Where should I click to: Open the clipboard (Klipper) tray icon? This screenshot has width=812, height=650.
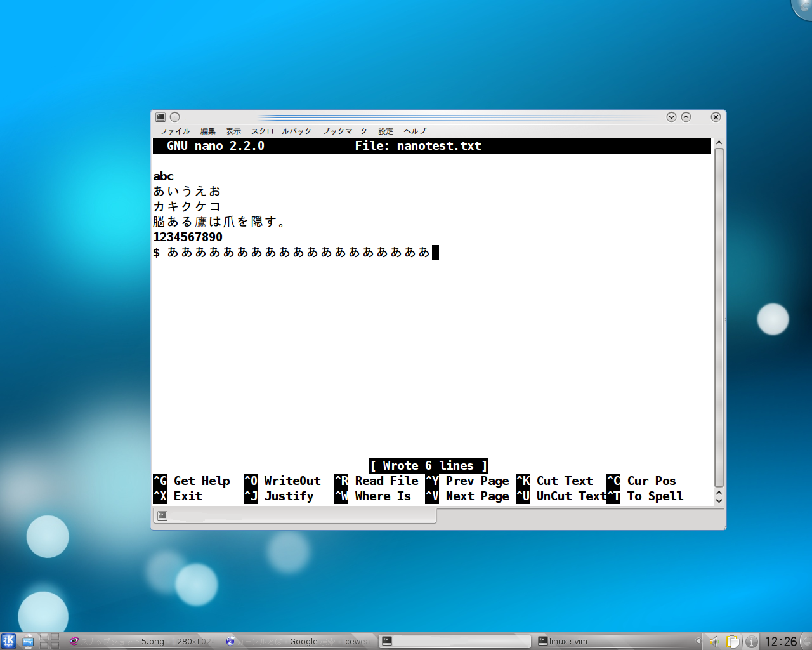(733, 641)
